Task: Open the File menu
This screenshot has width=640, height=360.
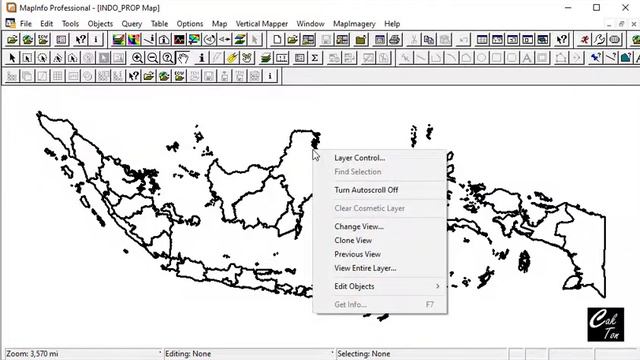Action: [26, 24]
